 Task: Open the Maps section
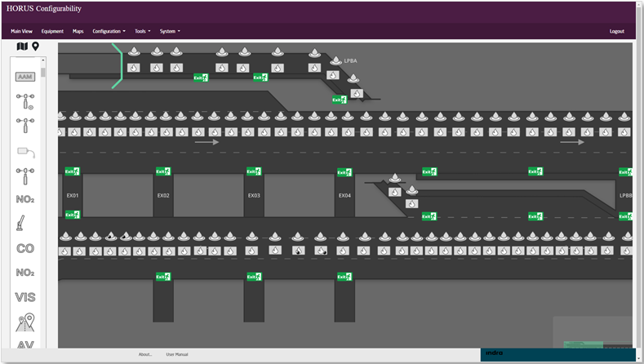coord(78,31)
